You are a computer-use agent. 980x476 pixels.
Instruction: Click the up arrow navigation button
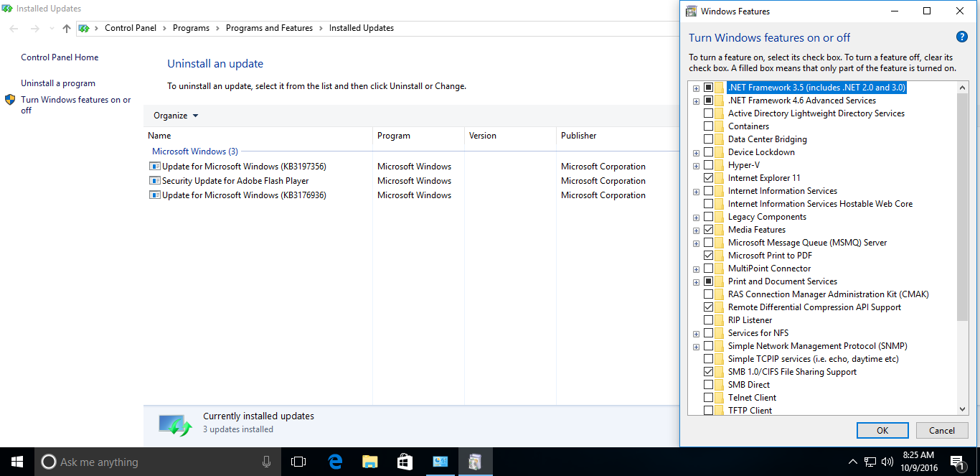point(67,29)
